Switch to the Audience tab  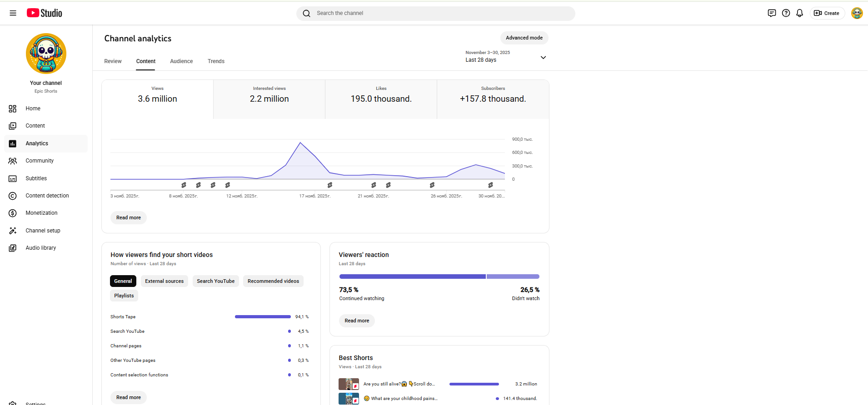coord(181,61)
